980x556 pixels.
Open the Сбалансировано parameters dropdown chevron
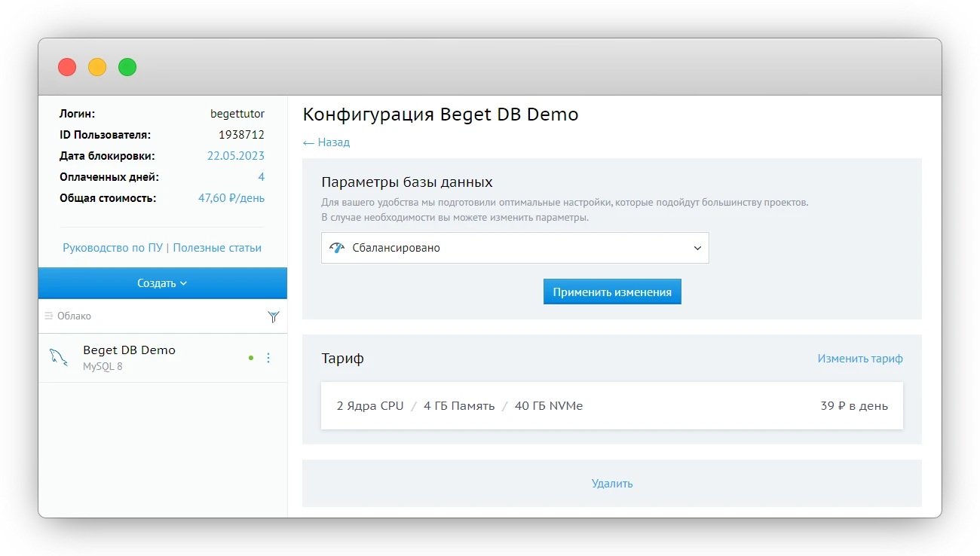pyautogui.click(x=697, y=248)
